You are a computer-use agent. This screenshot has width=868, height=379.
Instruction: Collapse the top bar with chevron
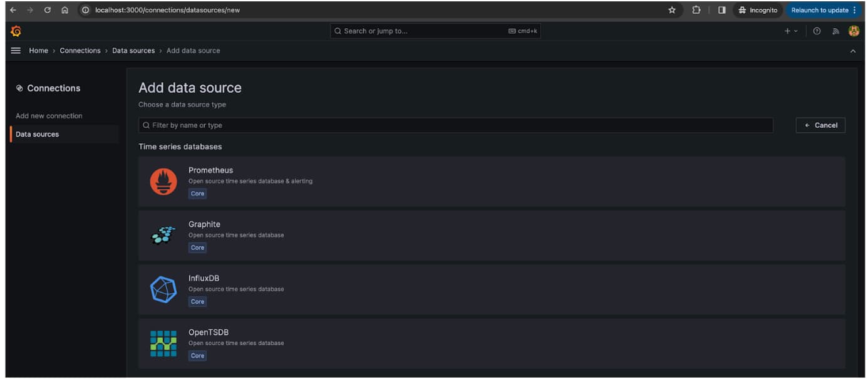(852, 51)
